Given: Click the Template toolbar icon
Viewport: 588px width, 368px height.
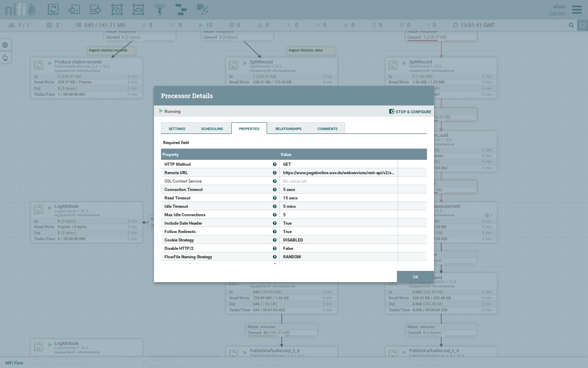Looking at the screenshot, I should point(181,9).
